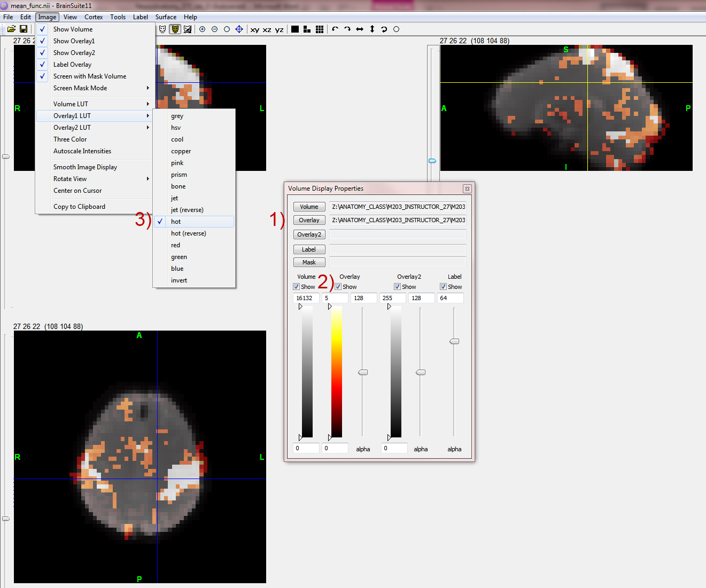Toggle Screen with Mask Volume entry

(95, 76)
